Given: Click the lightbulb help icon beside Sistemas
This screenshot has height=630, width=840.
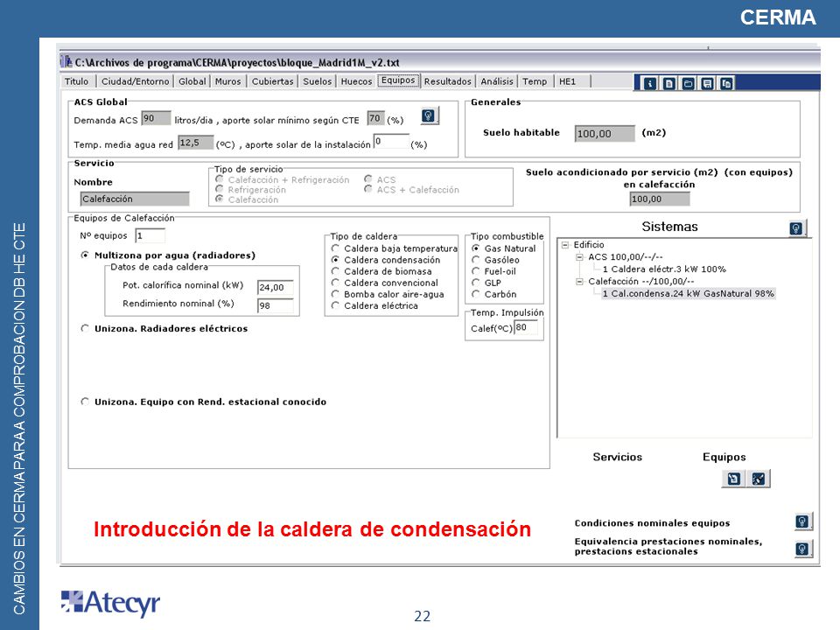Looking at the screenshot, I should click(797, 228).
